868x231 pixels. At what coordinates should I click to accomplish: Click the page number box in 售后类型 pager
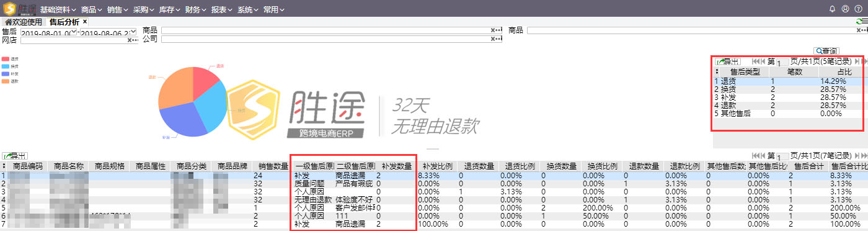click(x=783, y=62)
